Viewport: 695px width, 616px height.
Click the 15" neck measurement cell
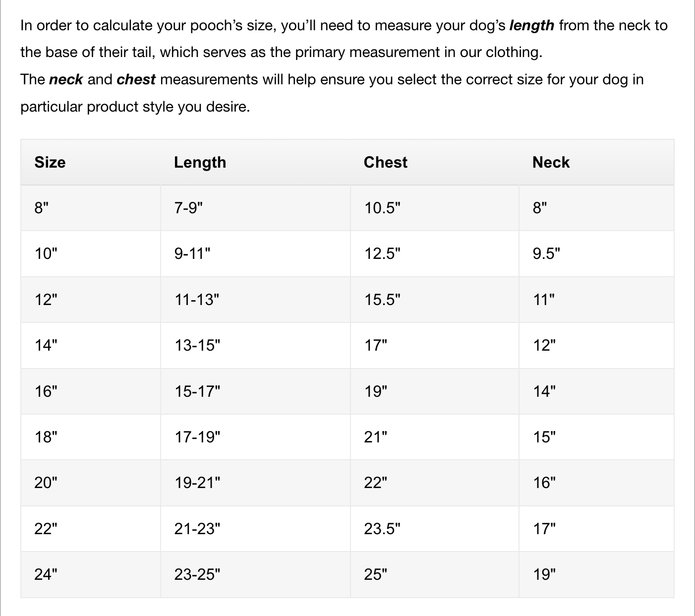(544, 437)
